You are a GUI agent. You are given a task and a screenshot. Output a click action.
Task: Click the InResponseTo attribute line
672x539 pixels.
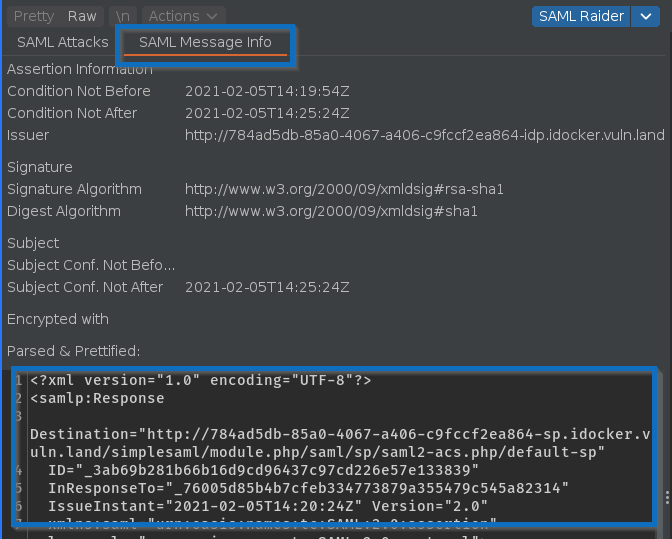308,488
